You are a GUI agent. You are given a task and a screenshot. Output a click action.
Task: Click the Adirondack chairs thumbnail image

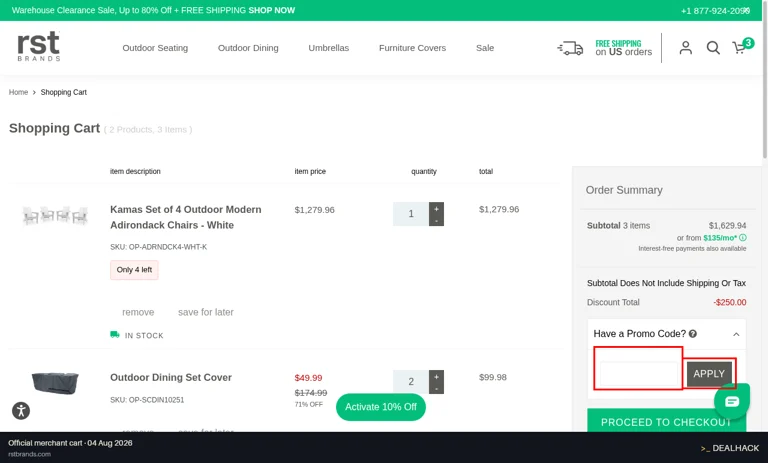pyautogui.click(x=55, y=215)
